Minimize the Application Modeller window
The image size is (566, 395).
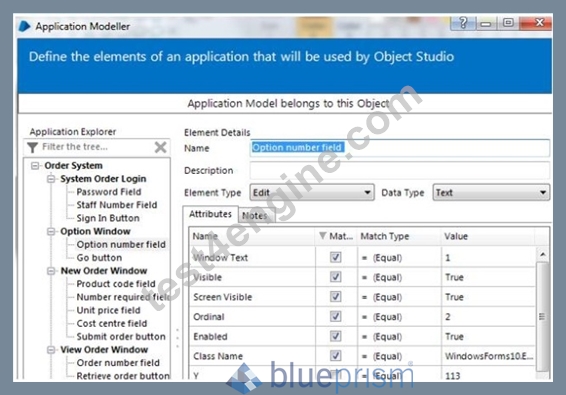(x=486, y=23)
